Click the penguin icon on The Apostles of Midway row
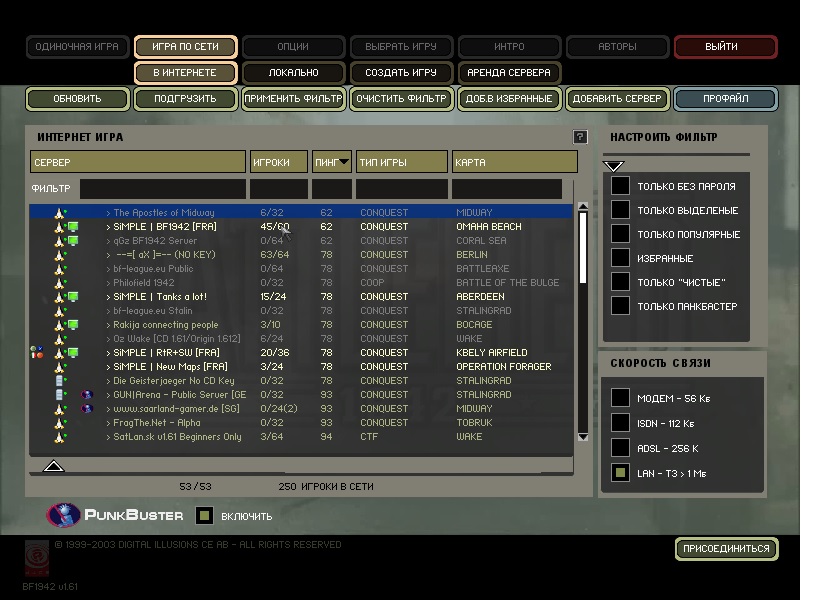The image size is (819, 600). tap(60, 213)
